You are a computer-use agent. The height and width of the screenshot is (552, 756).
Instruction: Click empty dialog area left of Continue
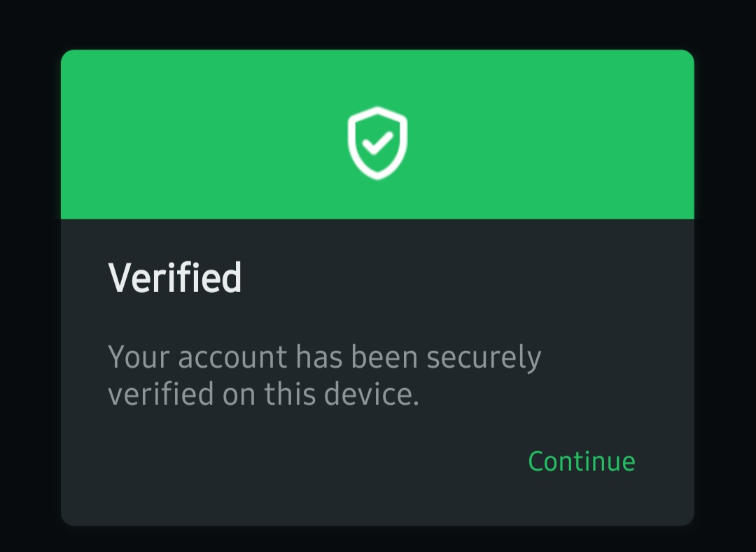pyautogui.click(x=280, y=461)
